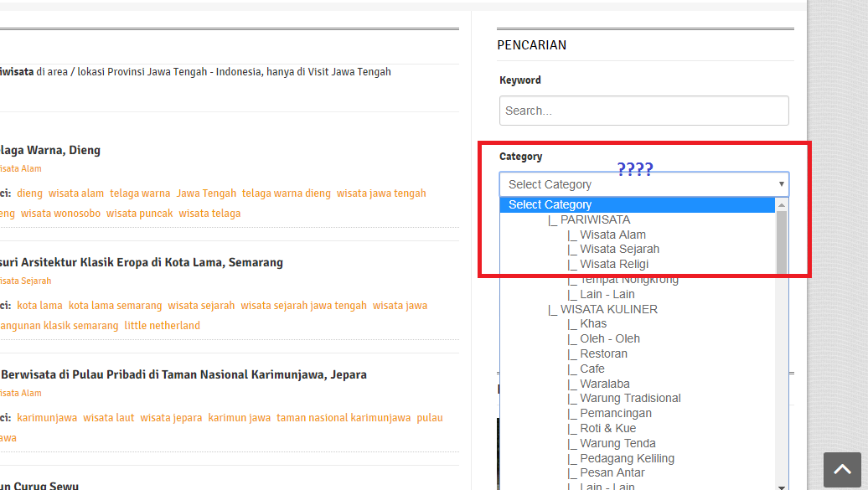The image size is (868, 490).
Task: Select the PARIWISATA parent category option
Action: coord(595,219)
